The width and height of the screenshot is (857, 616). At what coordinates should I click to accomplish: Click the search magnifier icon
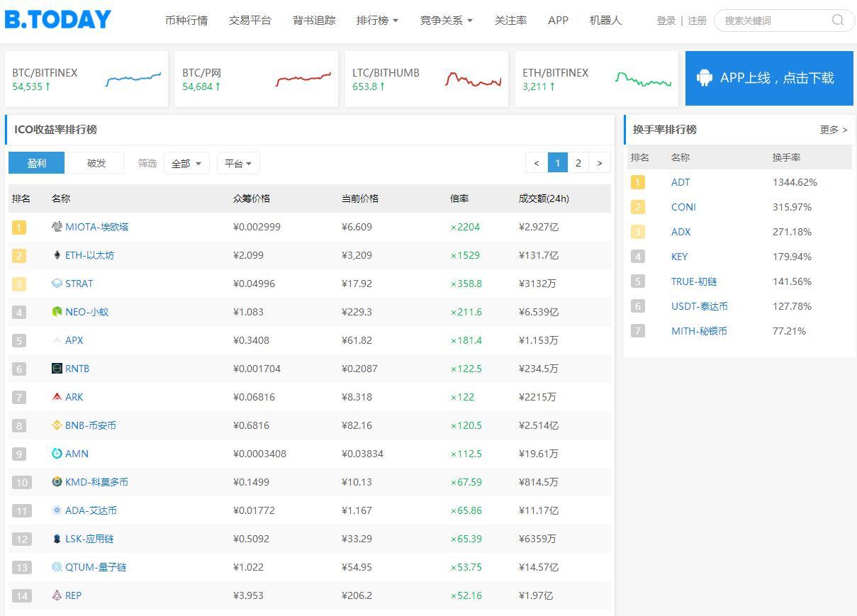coord(838,21)
